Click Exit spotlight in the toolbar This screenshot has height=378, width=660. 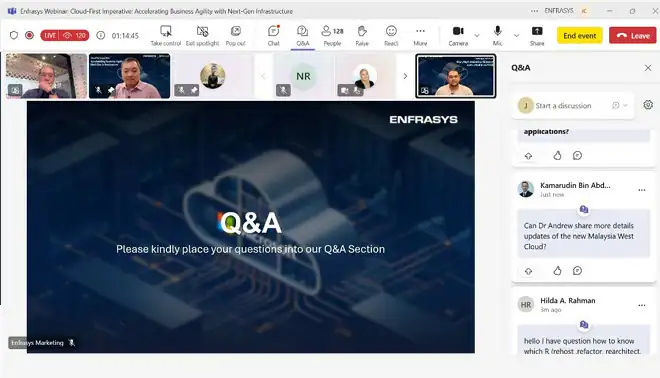pos(202,36)
